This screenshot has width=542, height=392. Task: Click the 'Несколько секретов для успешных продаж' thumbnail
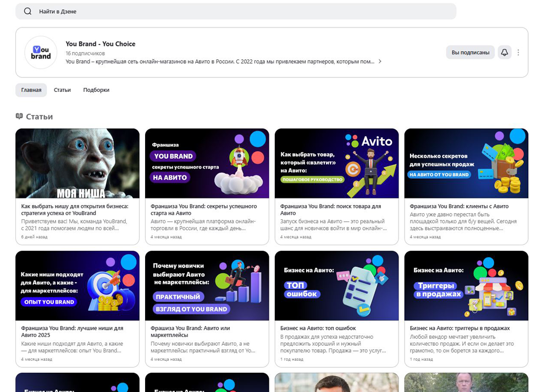(x=466, y=163)
